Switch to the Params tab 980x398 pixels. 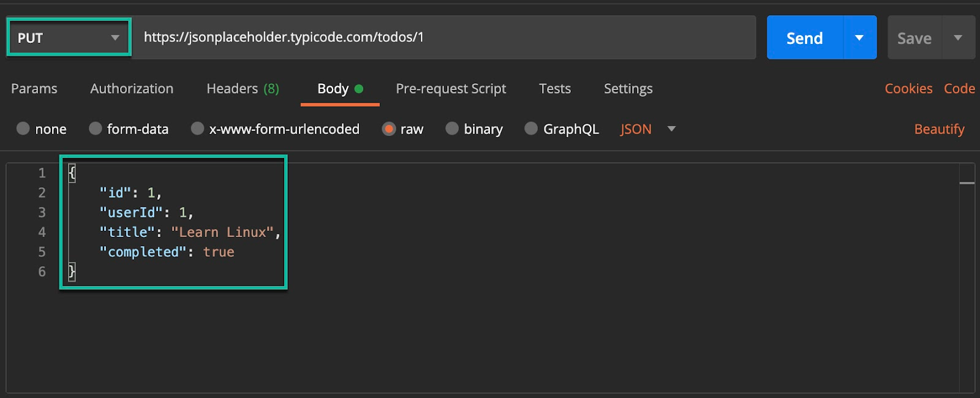coord(34,89)
